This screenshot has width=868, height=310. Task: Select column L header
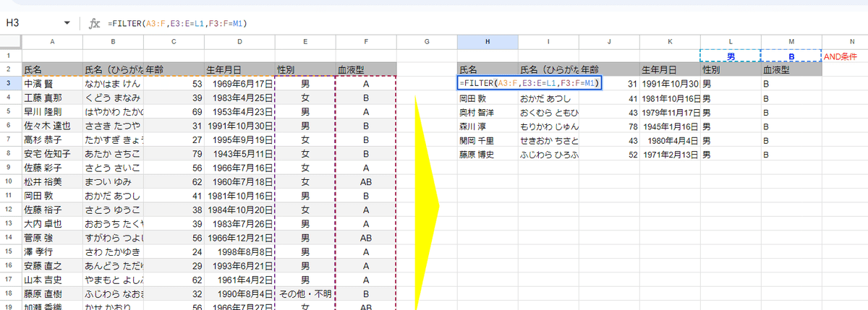pos(731,42)
